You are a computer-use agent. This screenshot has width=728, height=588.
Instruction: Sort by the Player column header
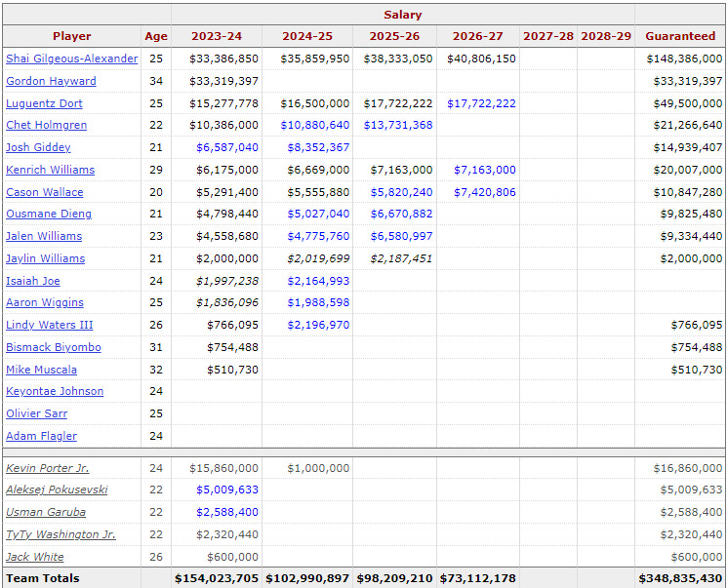pyautogui.click(x=72, y=36)
